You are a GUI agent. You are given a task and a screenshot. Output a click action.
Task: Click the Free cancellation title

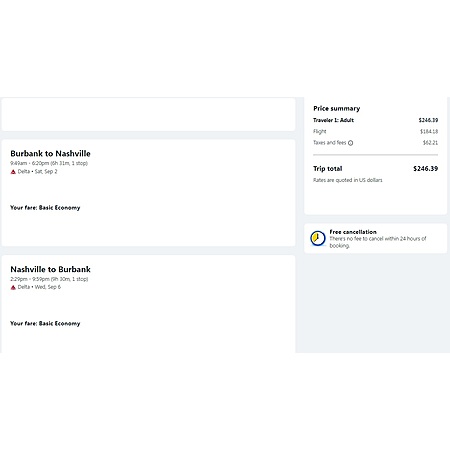[353, 232]
